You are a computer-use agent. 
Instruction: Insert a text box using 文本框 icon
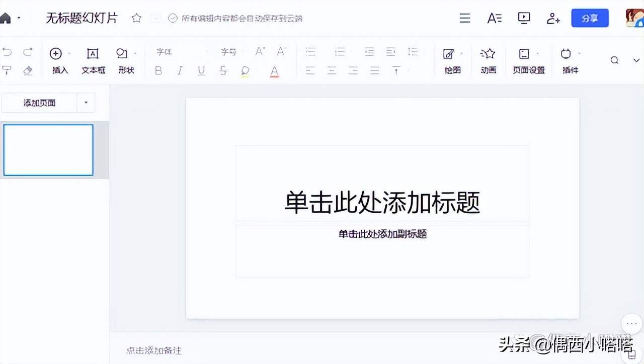[x=93, y=53]
